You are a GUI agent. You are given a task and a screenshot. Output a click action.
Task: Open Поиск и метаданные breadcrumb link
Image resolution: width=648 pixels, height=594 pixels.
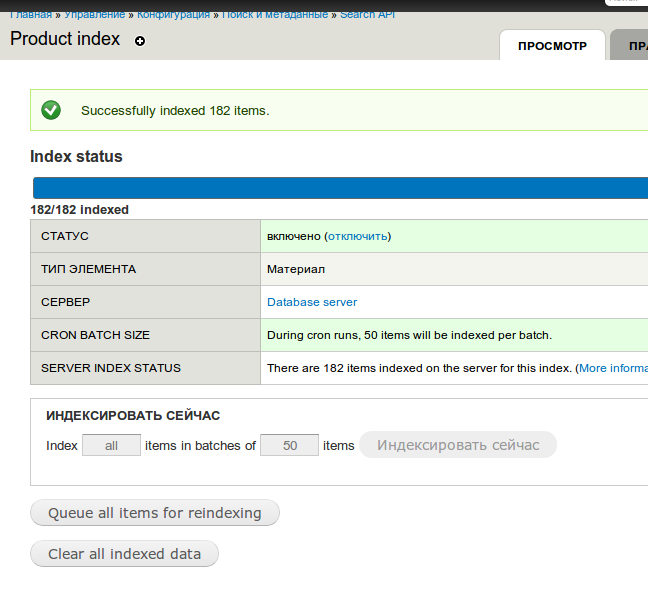[275, 15]
